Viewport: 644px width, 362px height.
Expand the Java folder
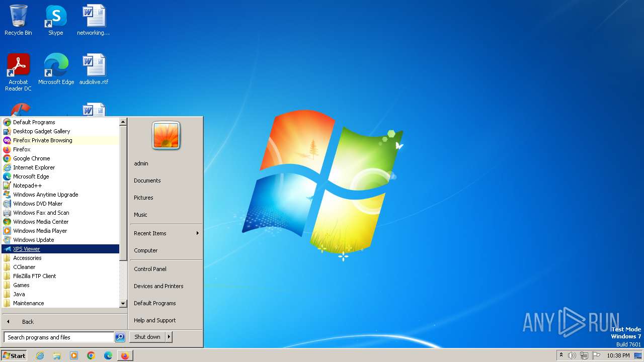[60, 294]
